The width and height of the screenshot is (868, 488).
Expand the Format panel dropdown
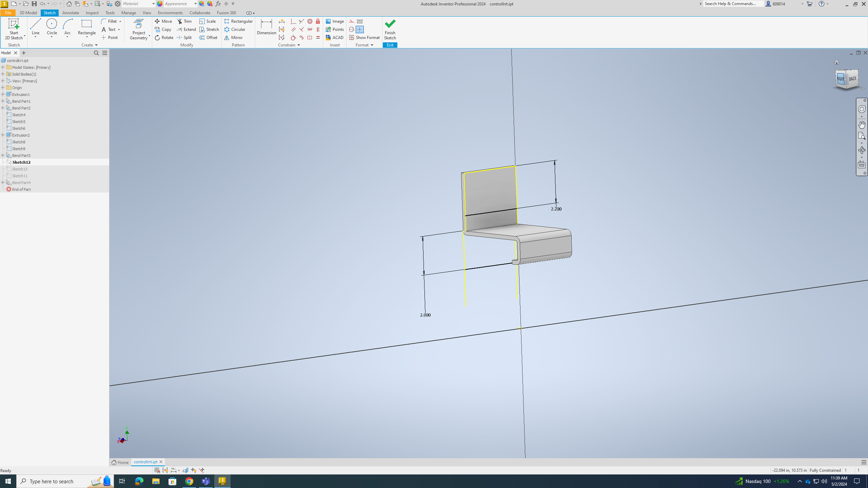364,45
